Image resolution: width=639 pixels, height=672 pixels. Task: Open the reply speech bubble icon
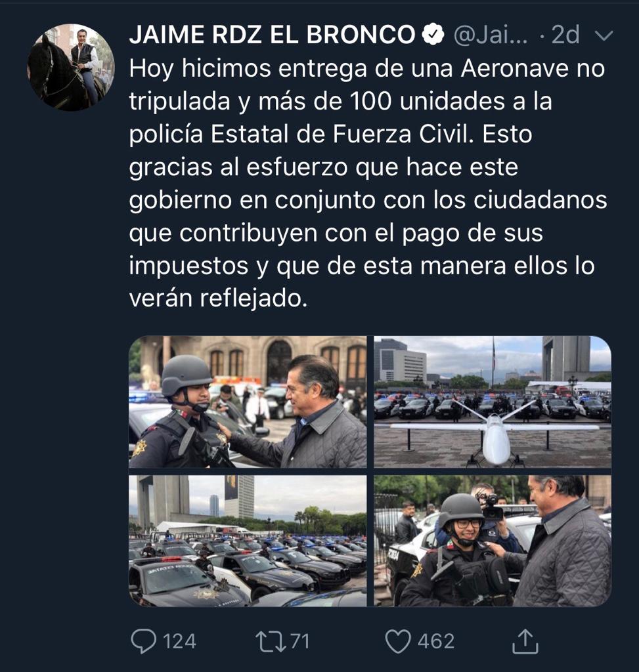(x=143, y=642)
